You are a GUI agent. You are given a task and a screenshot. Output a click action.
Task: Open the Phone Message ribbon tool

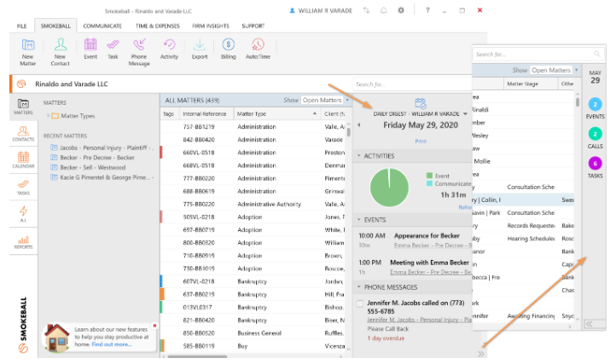(x=139, y=52)
